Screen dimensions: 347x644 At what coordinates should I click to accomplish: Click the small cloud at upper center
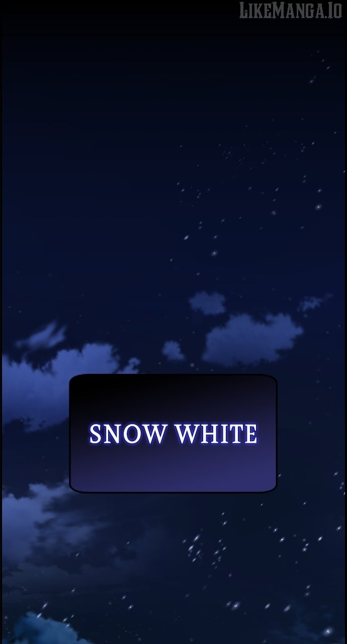click(x=207, y=302)
